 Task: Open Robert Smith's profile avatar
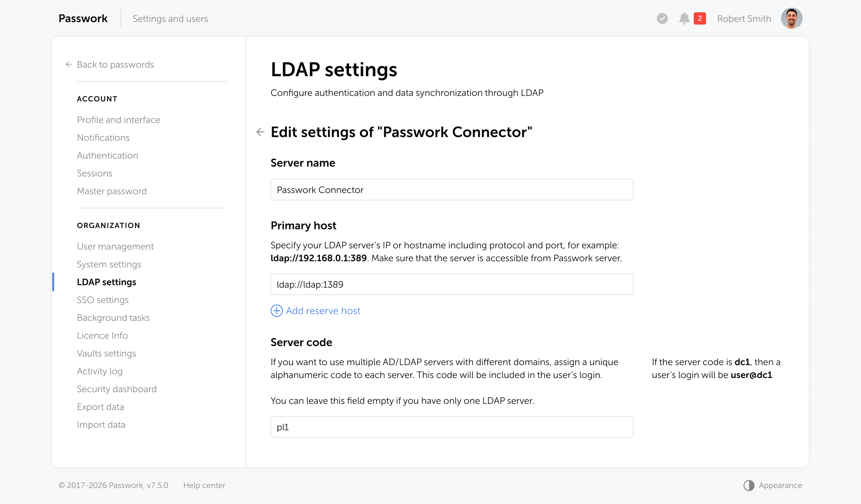tap(791, 18)
